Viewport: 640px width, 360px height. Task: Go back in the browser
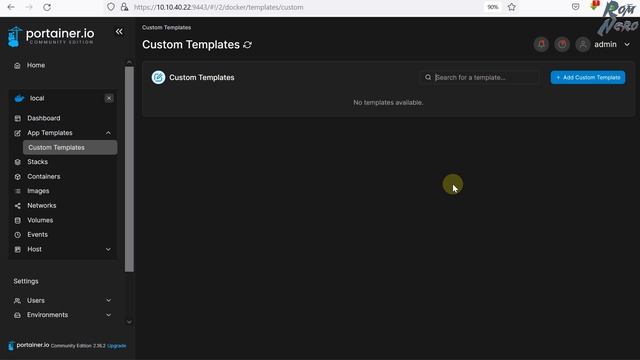coord(11,7)
